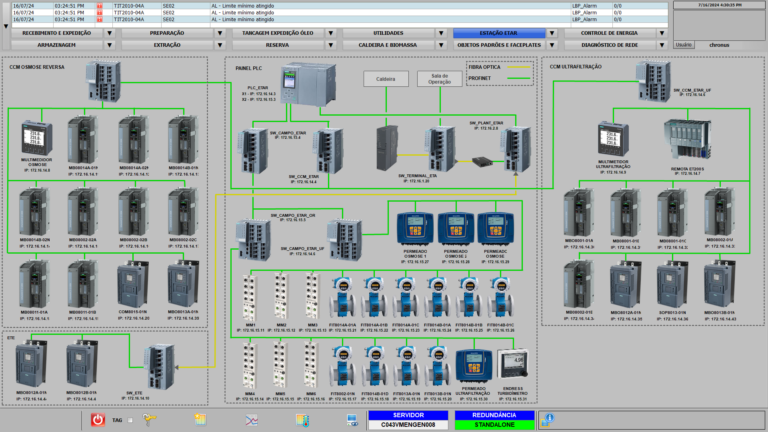The height and width of the screenshot is (432, 768).
Task: Select SW_CAMPO_ETAR switch icon
Action: (254, 150)
